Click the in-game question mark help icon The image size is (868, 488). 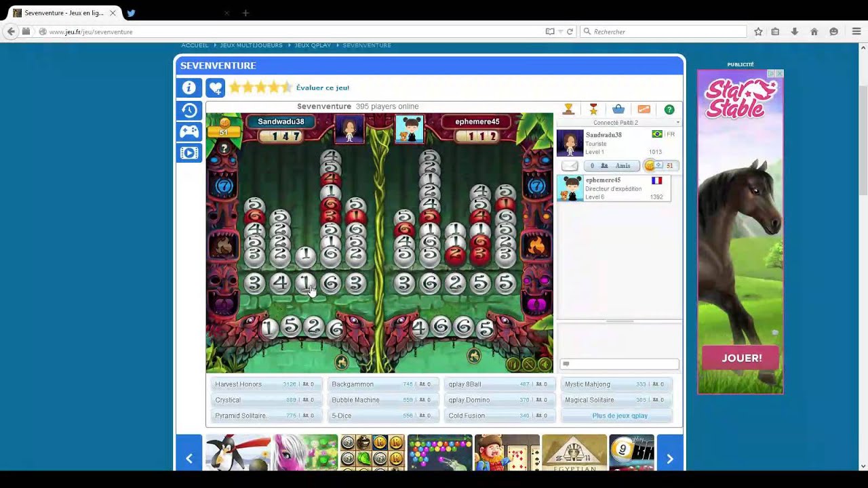224,149
